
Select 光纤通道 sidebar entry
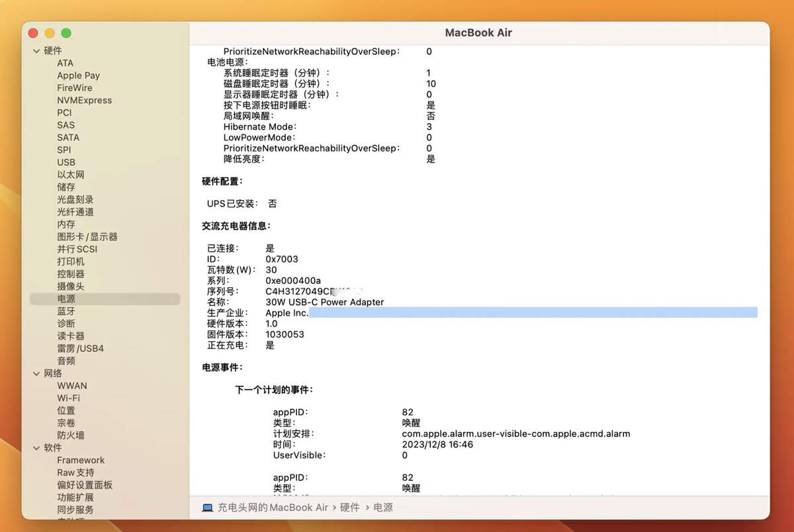pyautogui.click(x=75, y=212)
